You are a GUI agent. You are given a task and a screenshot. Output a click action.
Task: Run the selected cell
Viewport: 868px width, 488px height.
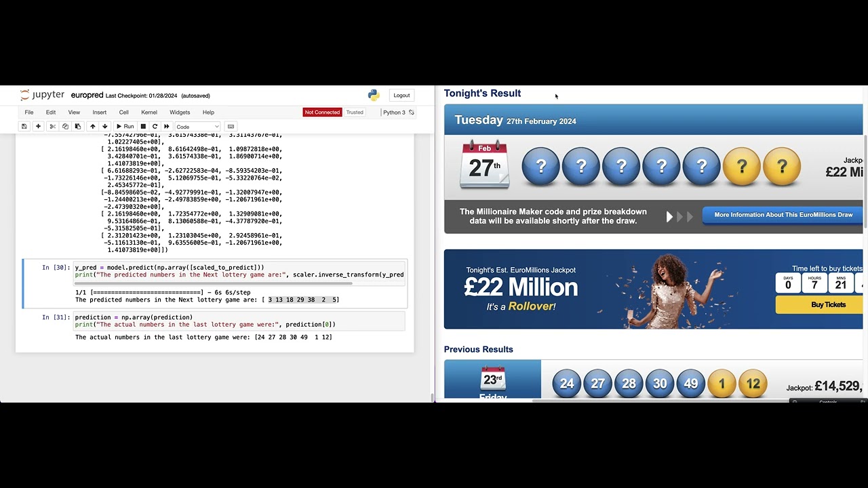(x=125, y=127)
